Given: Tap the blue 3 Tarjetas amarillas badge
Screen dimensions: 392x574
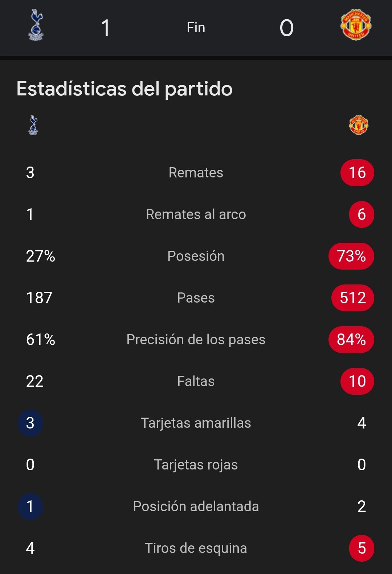Looking at the screenshot, I should 30,423.
